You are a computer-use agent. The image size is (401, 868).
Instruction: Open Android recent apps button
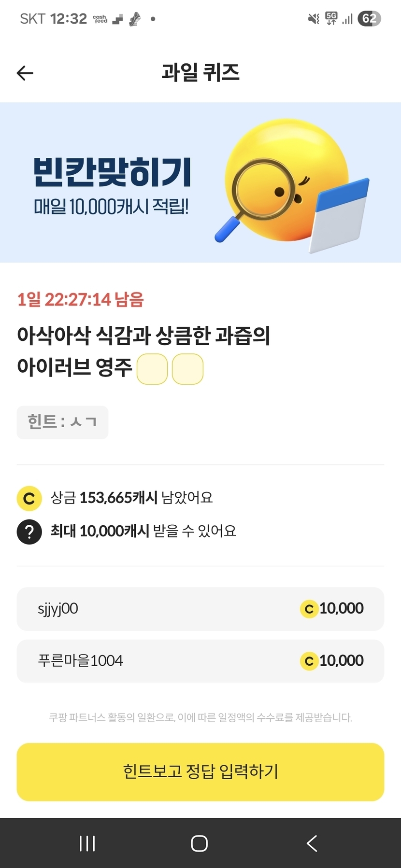[87, 843]
